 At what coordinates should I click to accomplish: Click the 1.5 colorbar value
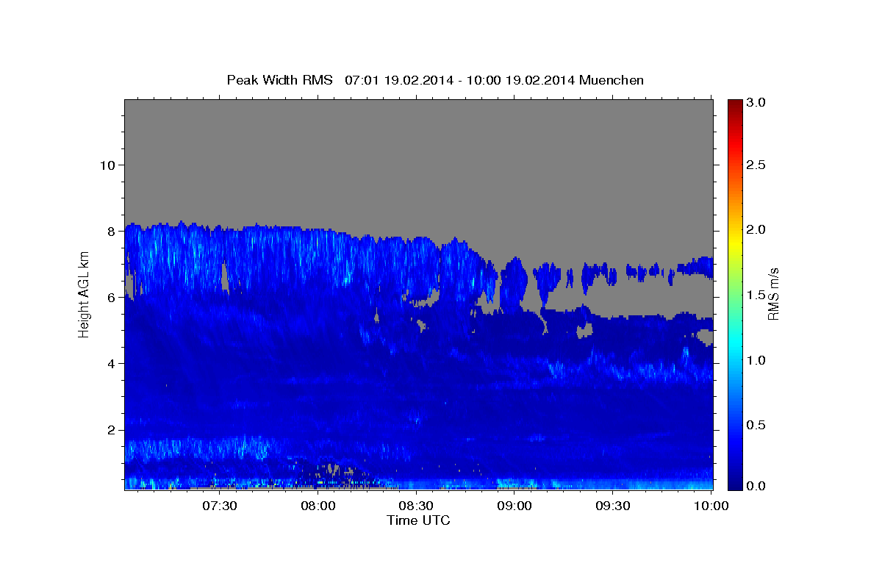coord(756,295)
